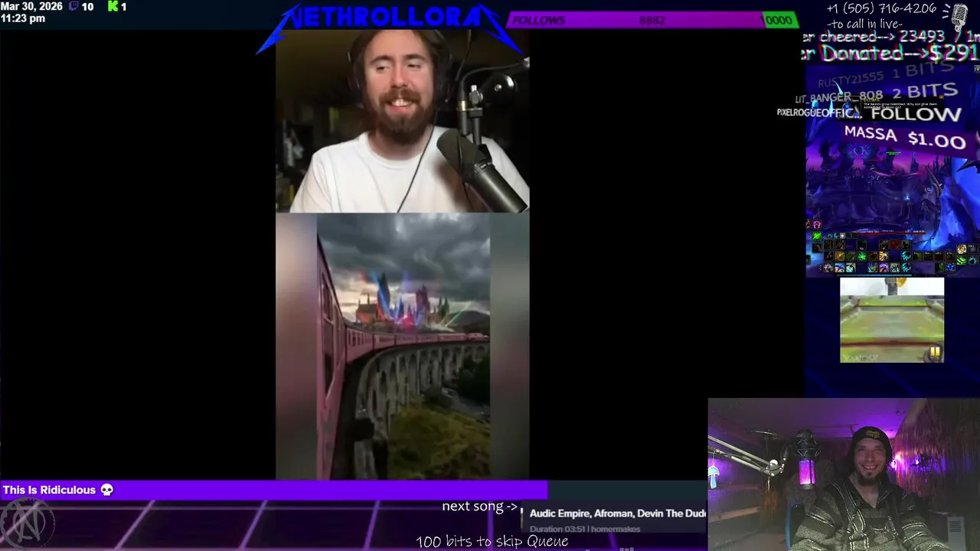Screen dimensions: 980x551
Task: Click the 'PIXELROGUEOFFICIAL FOLLOW' alert entry
Action: (869, 113)
